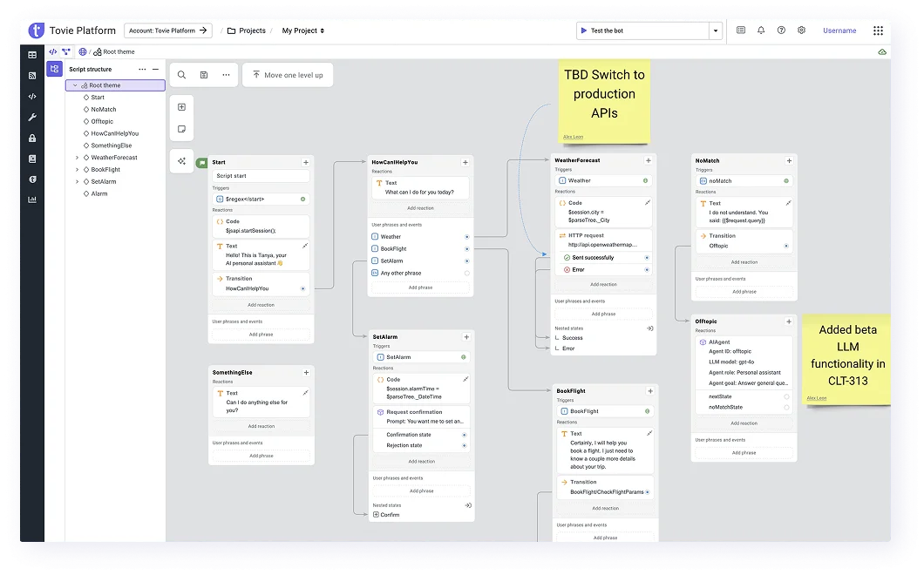Screen dimensions: 924x575
Task: Expand BookFlight in script tree
Action: (x=77, y=170)
